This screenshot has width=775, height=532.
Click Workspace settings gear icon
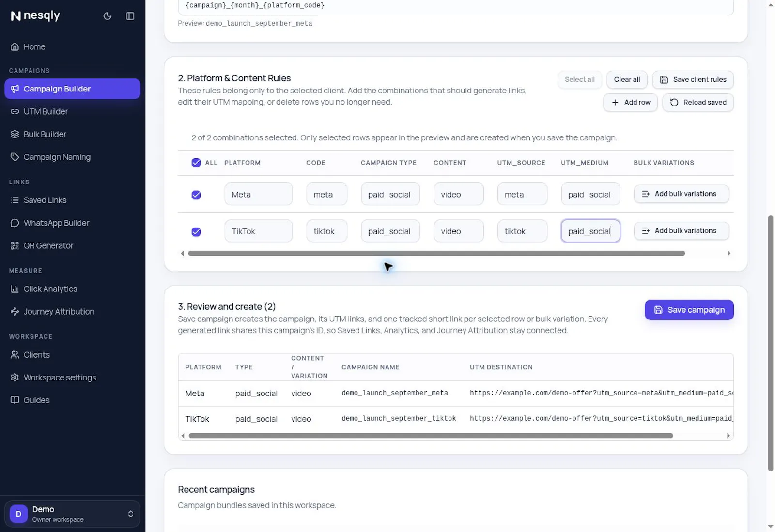[x=15, y=377]
